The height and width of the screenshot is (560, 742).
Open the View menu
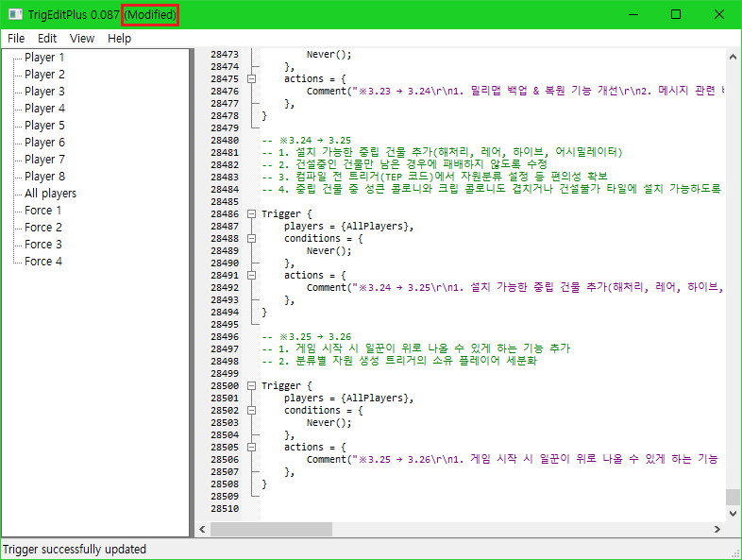click(x=82, y=39)
